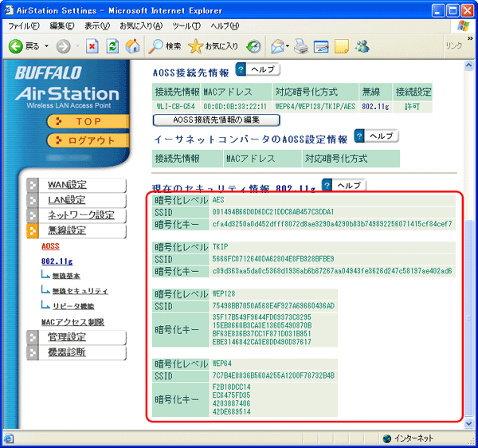Image resolution: width=478 pixels, height=448 pixels.
Task: Click ヘルプ beside 現在のセキュリティ情報 heading
Action: pos(344,185)
